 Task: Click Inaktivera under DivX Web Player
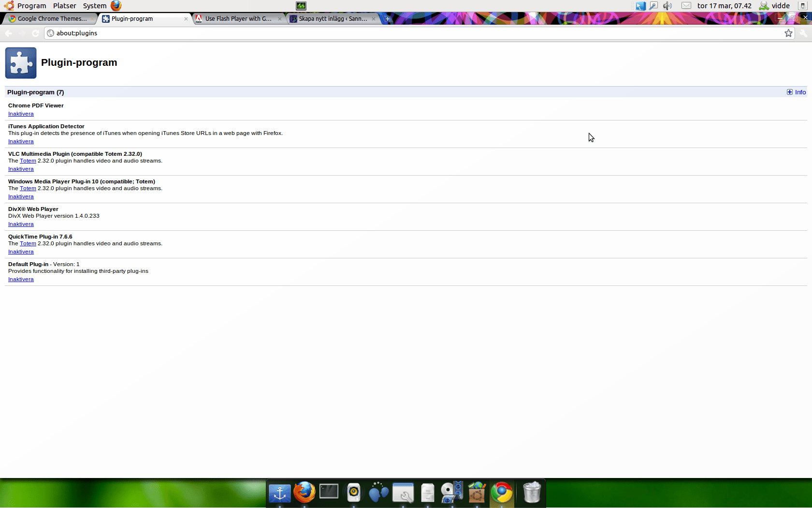pos(21,224)
